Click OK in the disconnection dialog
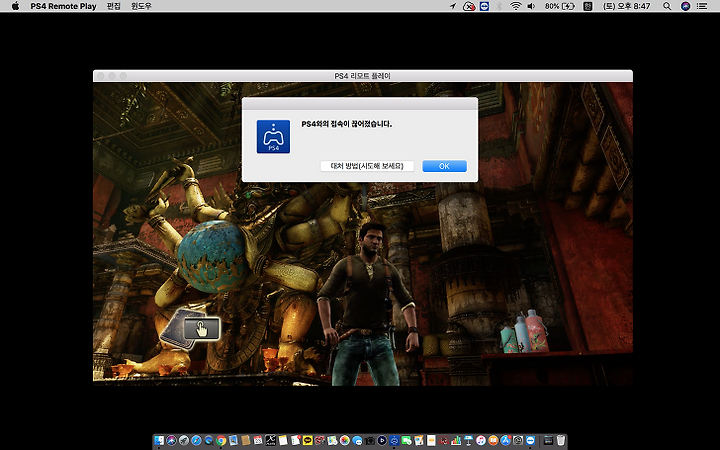This screenshot has width=720, height=450. (x=444, y=166)
